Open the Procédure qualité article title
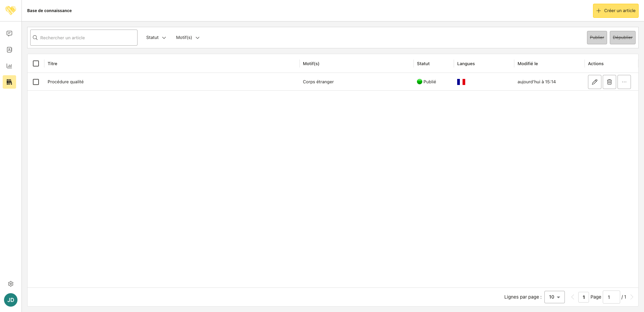644x312 pixels. (x=65, y=82)
